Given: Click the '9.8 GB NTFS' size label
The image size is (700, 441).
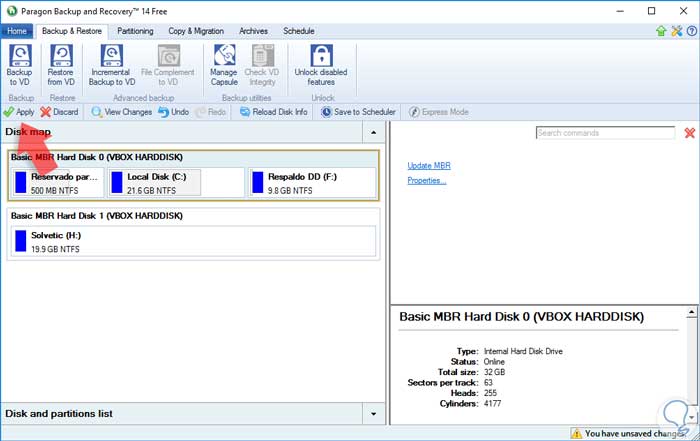Looking at the screenshot, I should point(290,191).
